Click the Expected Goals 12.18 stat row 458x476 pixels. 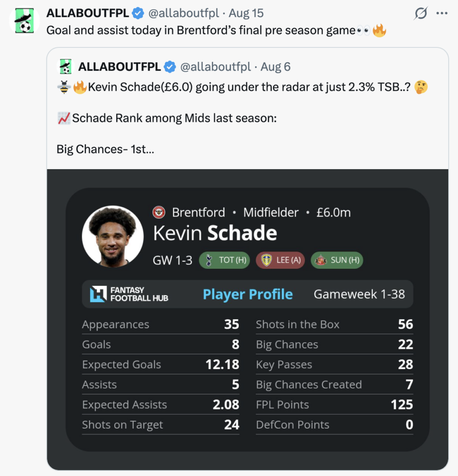pyautogui.click(x=160, y=364)
